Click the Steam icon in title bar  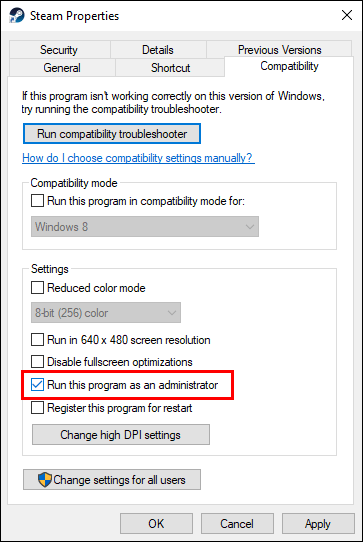[17, 16]
